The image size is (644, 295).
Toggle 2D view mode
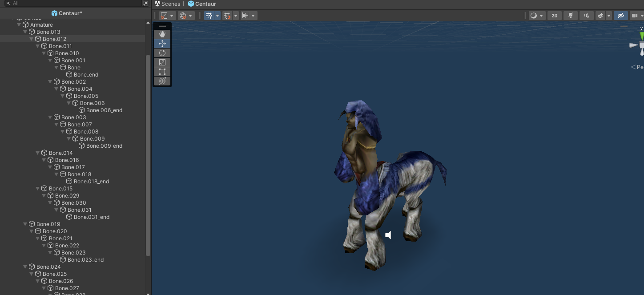point(555,16)
